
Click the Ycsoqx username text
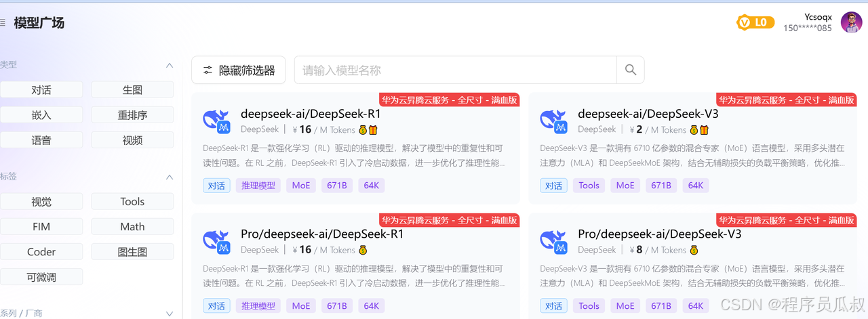[819, 16]
